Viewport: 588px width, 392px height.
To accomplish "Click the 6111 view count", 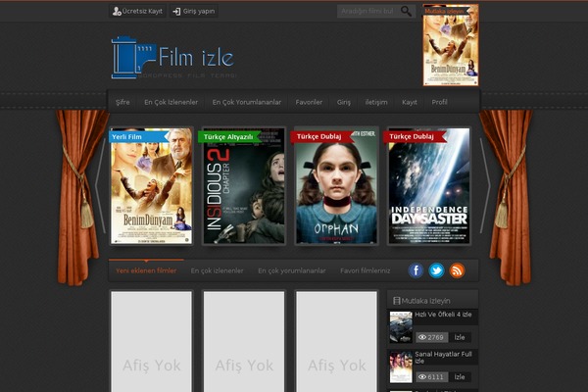I will tap(431, 377).
